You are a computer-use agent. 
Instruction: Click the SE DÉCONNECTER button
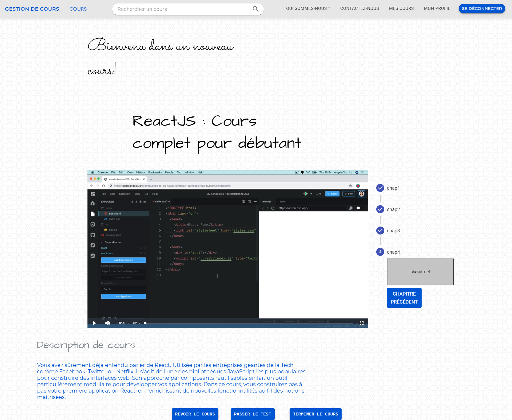click(x=482, y=8)
